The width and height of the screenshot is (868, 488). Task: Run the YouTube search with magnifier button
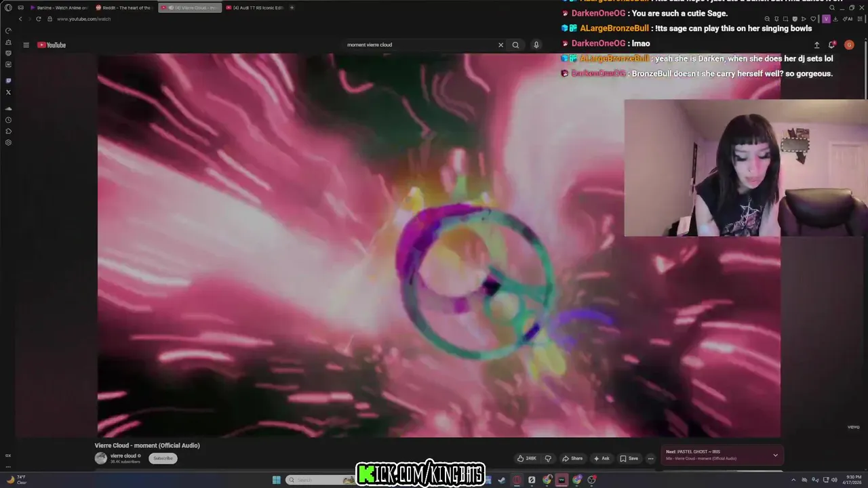pyautogui.click(x=515, y=45)
